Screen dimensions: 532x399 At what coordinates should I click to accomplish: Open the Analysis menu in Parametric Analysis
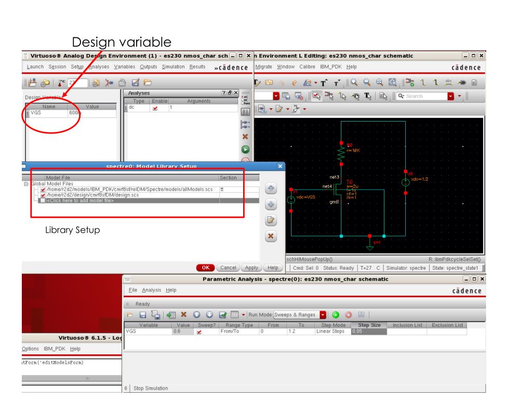pos(151,290)
